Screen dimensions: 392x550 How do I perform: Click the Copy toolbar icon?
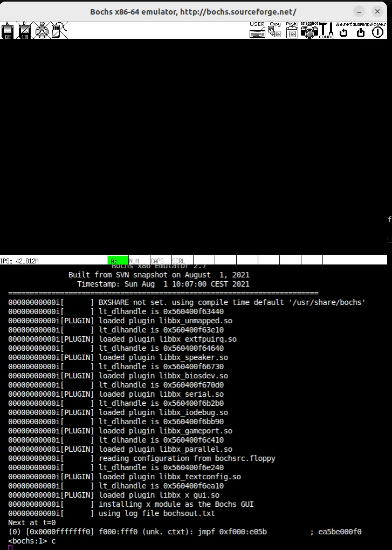pyautogui.click(x=274, y=30)
